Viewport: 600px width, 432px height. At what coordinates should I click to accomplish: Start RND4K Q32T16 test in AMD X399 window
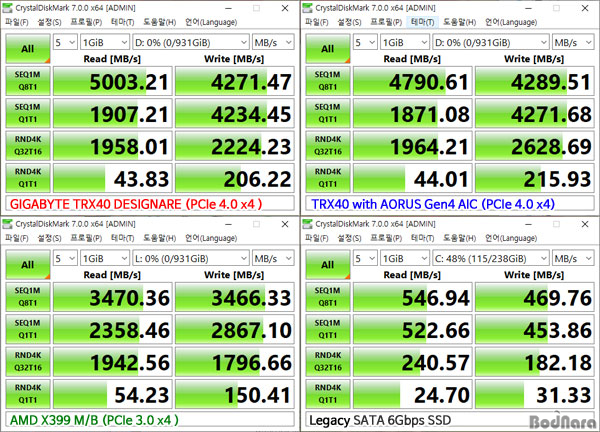click(x=28, y=362)
